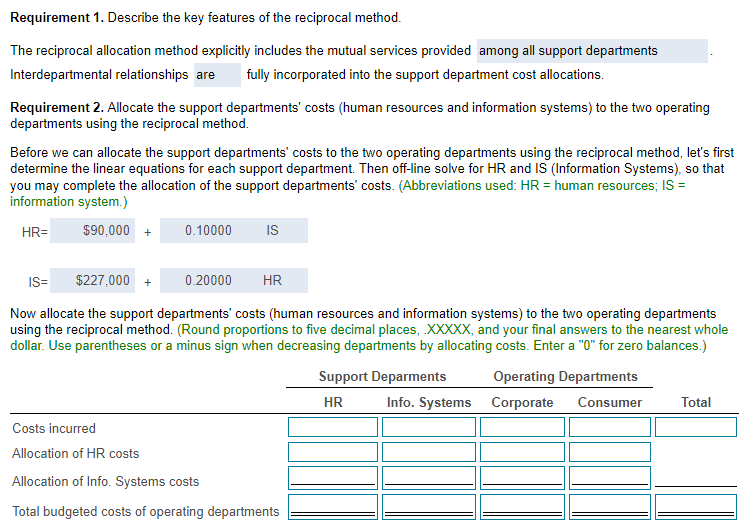
Task: Select Total budgeted costs HR cell
Action: [333, 507]
